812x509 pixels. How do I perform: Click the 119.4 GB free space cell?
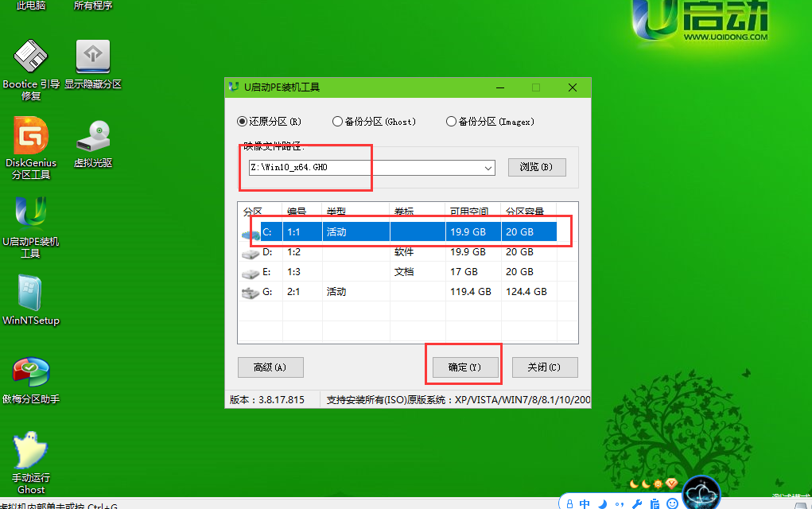pos(470,292)
